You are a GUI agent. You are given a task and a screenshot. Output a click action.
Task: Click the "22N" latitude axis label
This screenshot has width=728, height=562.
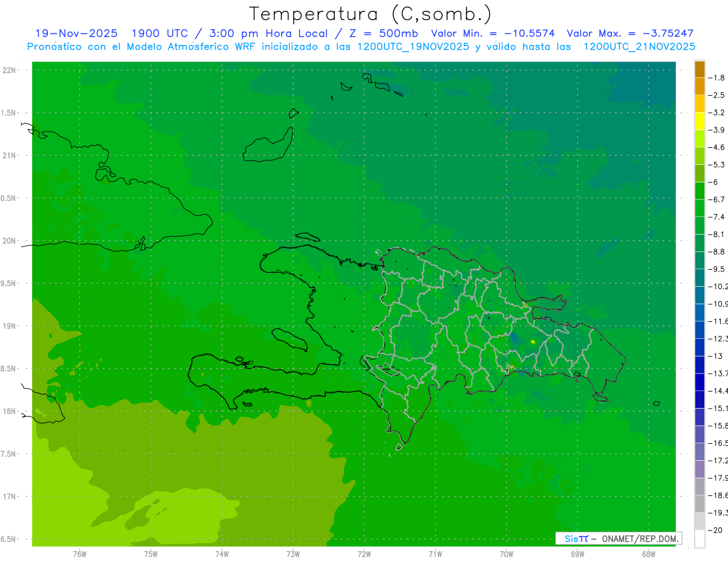tap(10, 70)
